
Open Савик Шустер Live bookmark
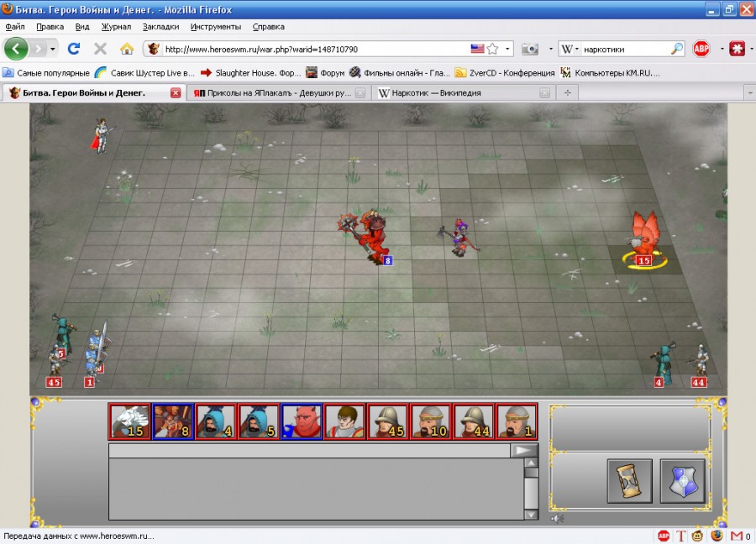point(144,73)
